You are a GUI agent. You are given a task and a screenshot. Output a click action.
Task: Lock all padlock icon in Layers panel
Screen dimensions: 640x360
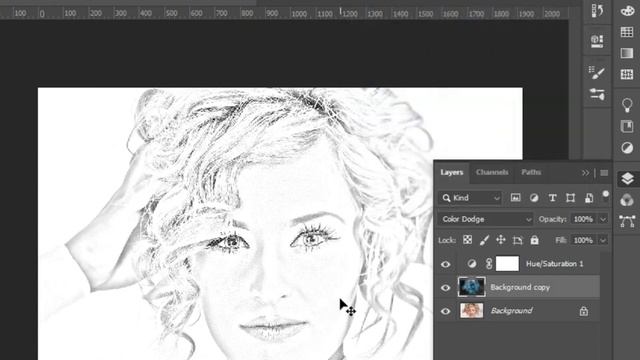(534, 240)
